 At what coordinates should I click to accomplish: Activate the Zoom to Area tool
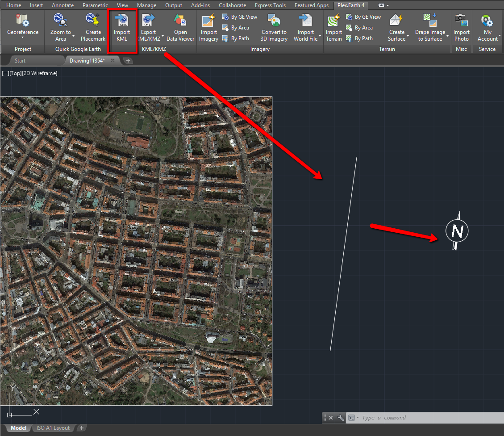click(61, 28)
